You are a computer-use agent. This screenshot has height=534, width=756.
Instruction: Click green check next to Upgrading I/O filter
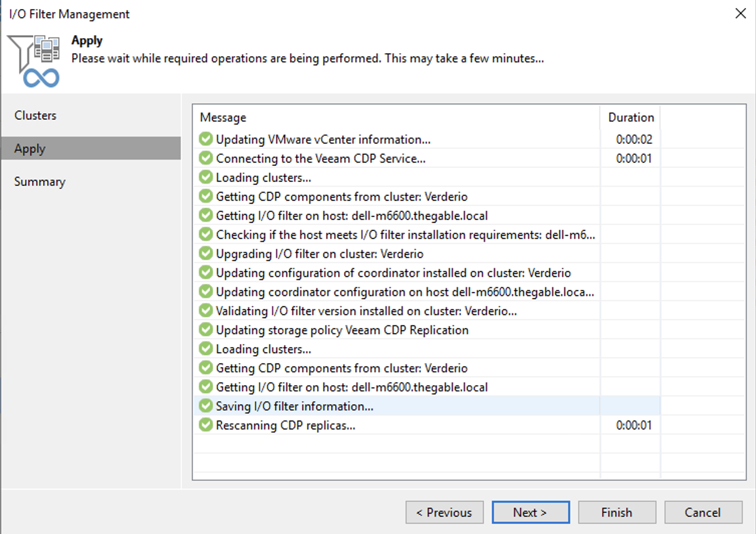click(x=206, y=253)
